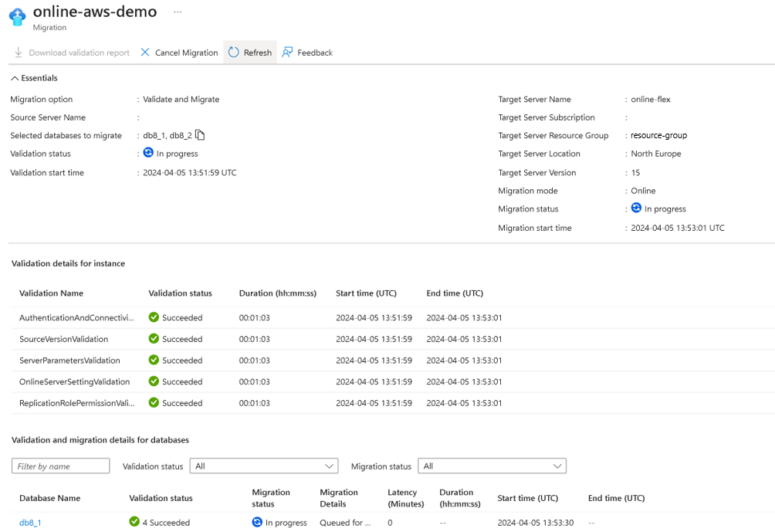Viewport: 775px width, 532px height.
Task: Click the target server name online-flex
Action: coord(651,100)
